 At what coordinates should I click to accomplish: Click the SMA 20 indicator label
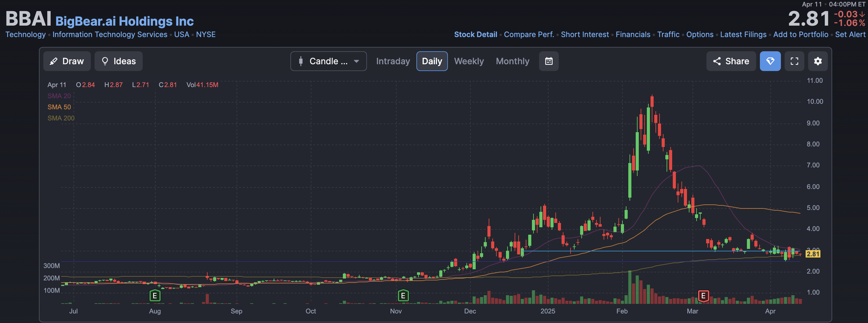tap(59, 96)
